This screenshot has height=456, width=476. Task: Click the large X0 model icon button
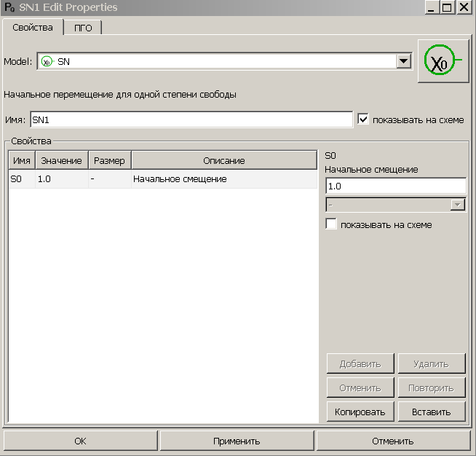tap(443, 62)
